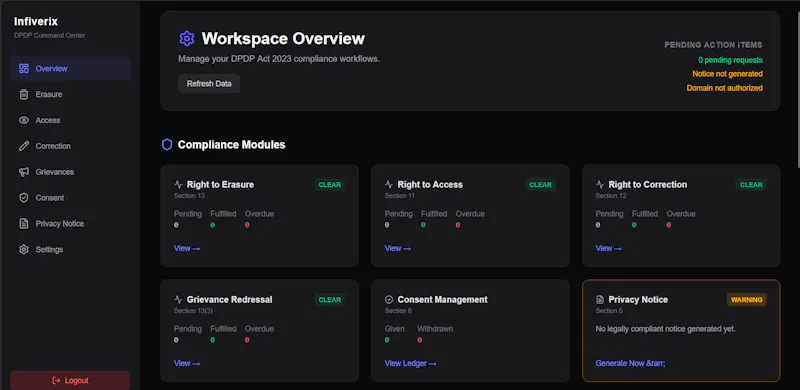Follow the View link on Right to Erasure

[187, 248]
